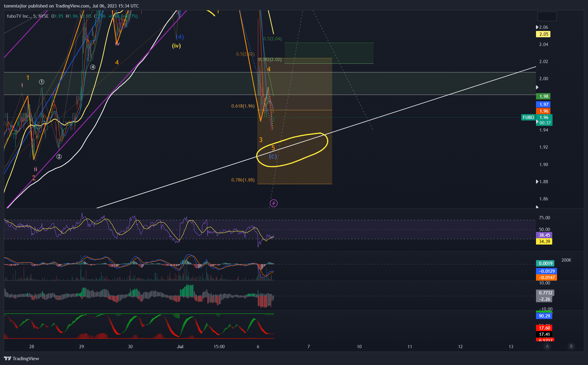The image size is (588, 365).
Task: Select the 0.5(2.02) orange Fibonacci label
Action: pos(245,54)
